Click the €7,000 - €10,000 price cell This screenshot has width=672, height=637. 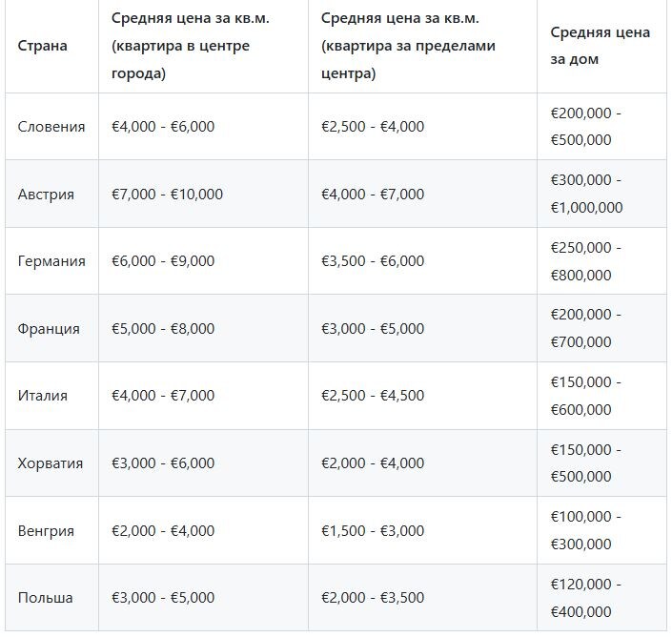coord(167,195)
